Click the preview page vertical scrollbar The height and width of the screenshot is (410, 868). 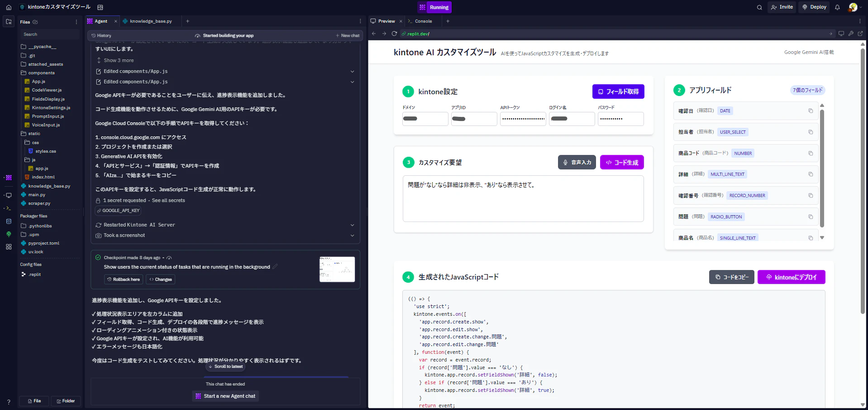click(863, 181)
